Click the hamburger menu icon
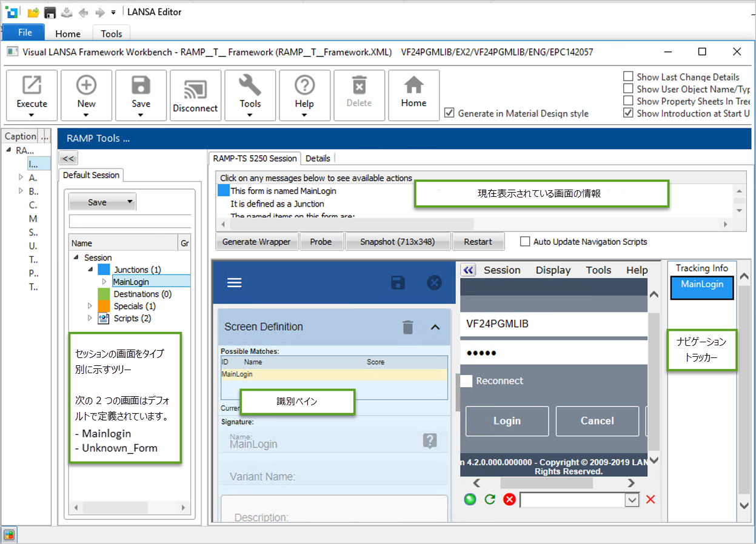The width and height of the screenshot is (756, 544). [234, 283]
